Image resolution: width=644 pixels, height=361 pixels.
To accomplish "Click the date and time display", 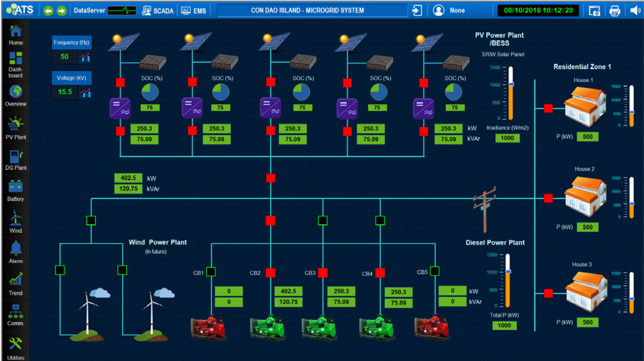I will (538, 11).
